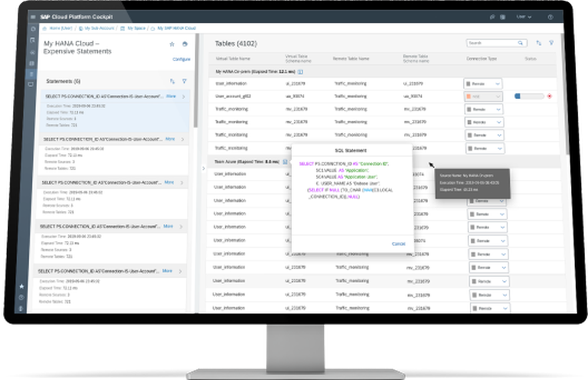The image size is (588, 380).
Task: Open the favorites star in bottom sidebar
Action: (x=22, y=286)
